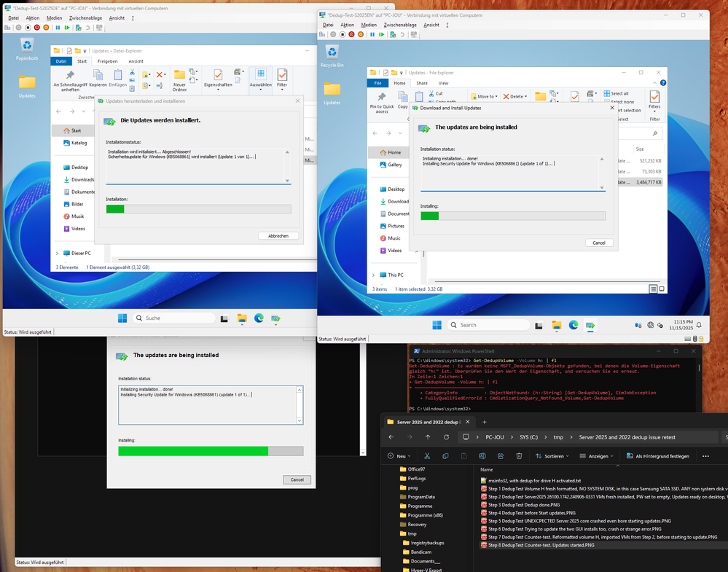Click Ctrl+Alt+Del icon in S2025DE VM toolbar
The height and width of the screenshot is (572, 728).
pyautogui.click(x=7, y=28)
